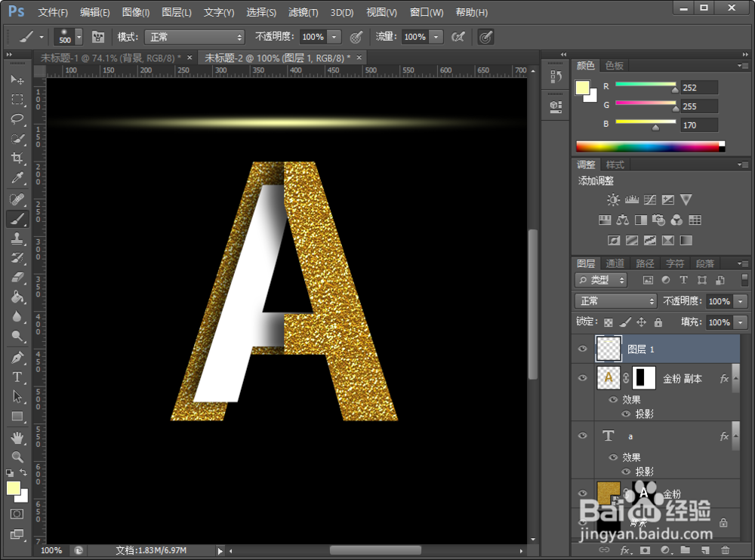Select the Rectangular Marquee tool

[17, 99]
